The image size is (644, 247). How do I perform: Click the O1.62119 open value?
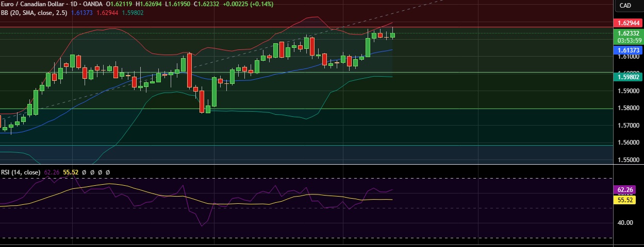pos(120,4)
